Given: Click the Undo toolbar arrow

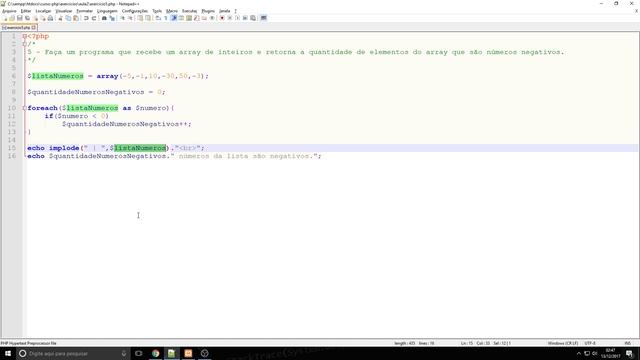Looking at the screenshot, I should coord(86,18).
